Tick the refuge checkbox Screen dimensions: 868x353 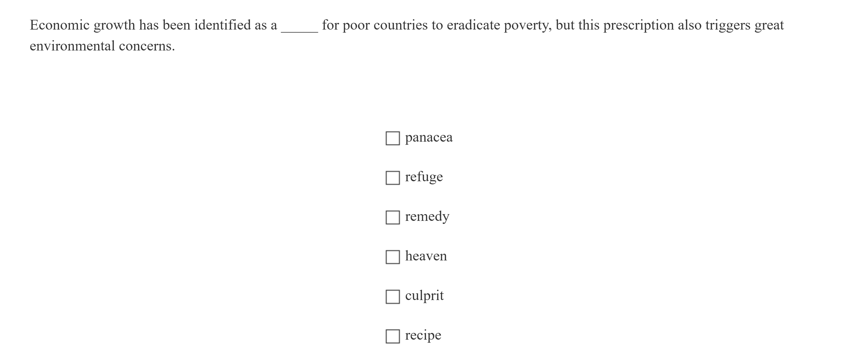(x=393, y=178)
